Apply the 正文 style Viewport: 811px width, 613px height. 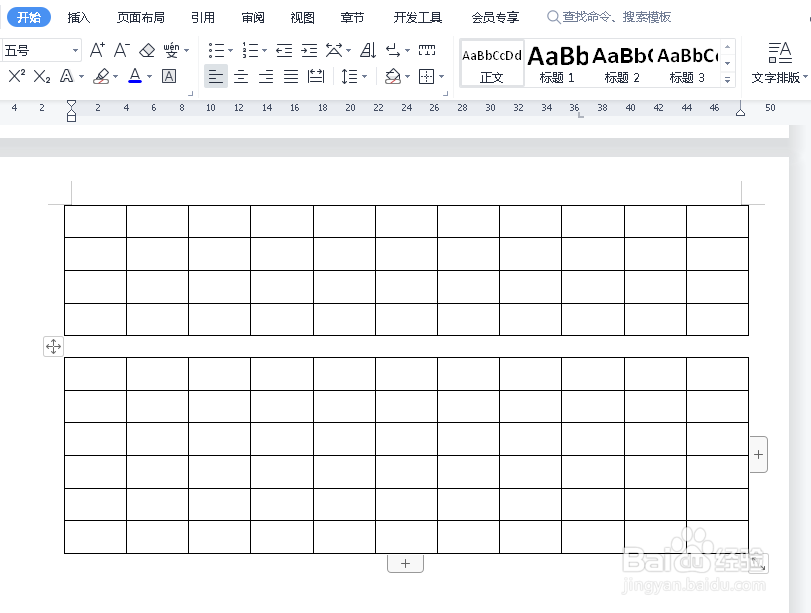pos(492,63)
